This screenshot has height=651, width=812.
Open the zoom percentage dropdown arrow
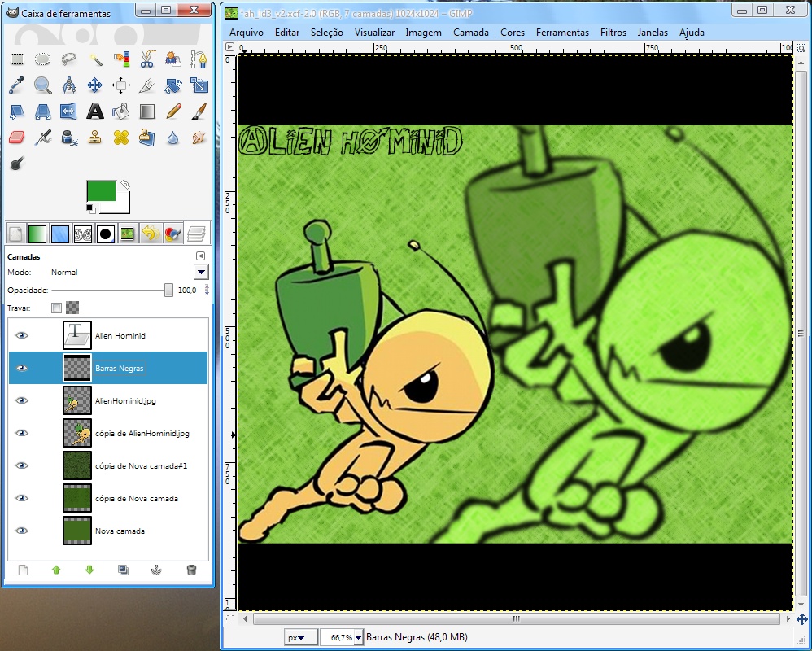click(358, 637)
